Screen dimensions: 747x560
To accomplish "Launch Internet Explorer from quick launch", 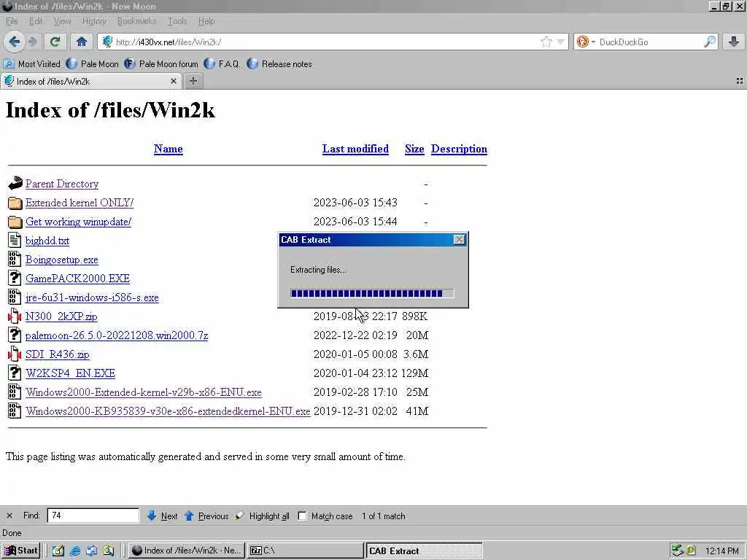I will pos(75,551).
